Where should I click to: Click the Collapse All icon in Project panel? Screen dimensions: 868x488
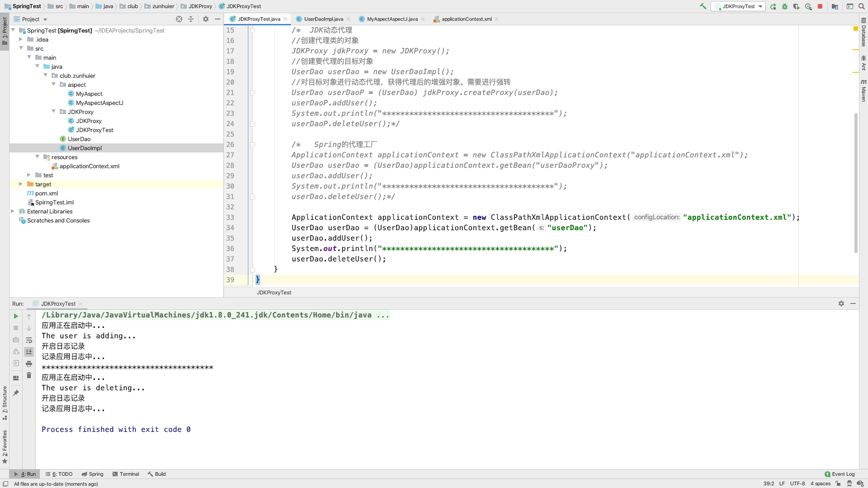point(191,19)
